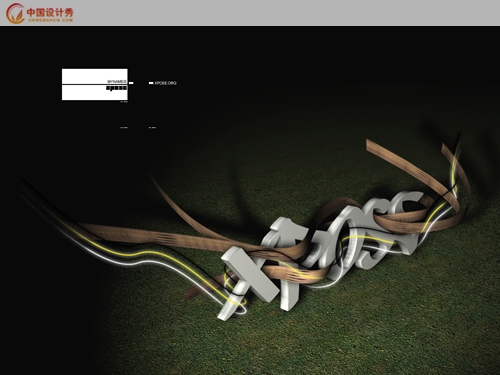Click the upper half of the white panel
The width and height of the screenshot is (500, 375).
(95, 76)
